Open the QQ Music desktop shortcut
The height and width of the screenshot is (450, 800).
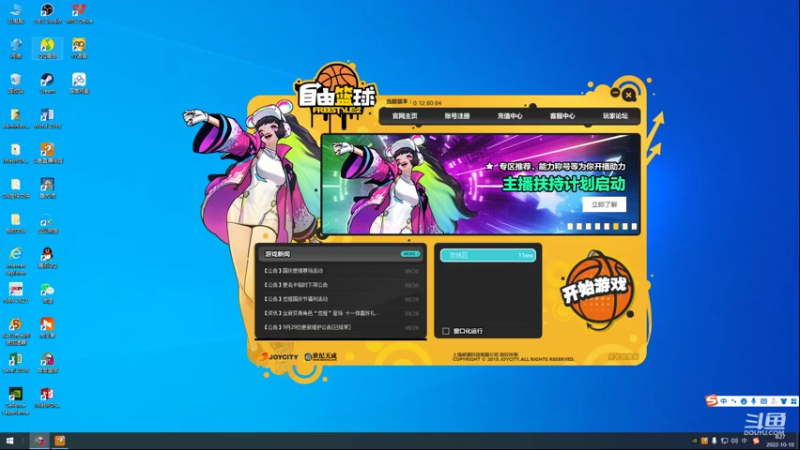click(x=47, y=48)
